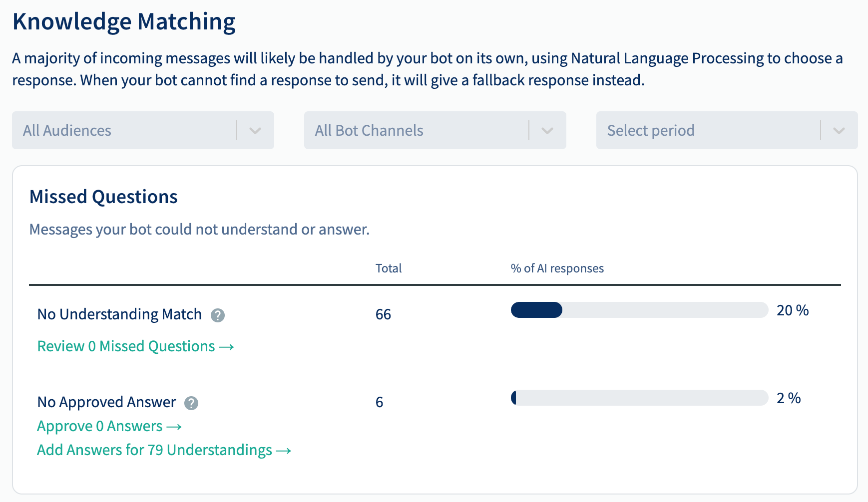Select the No Understanding Match label
Screen dimensions: 868x502
tap(119, 314)
